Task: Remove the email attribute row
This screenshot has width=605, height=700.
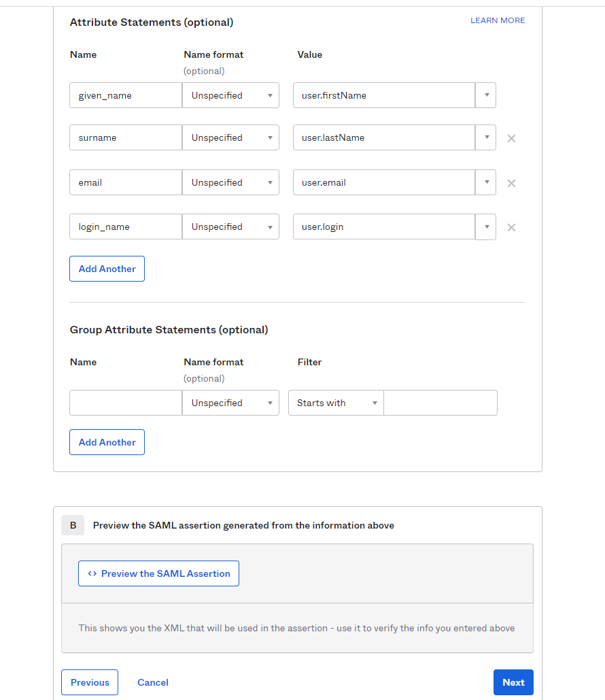Action: click(x=511, y=183)
